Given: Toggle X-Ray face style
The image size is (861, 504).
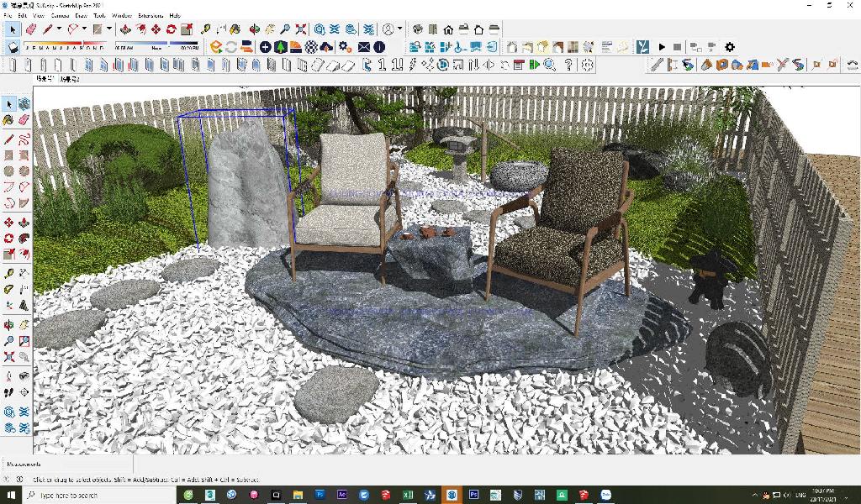Looking at the screenshot, I should (512, 47).
